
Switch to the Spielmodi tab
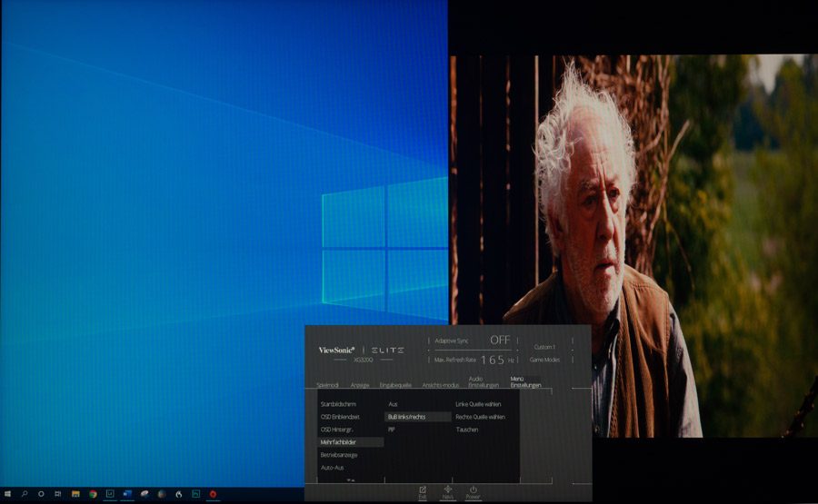pos(327,385)
